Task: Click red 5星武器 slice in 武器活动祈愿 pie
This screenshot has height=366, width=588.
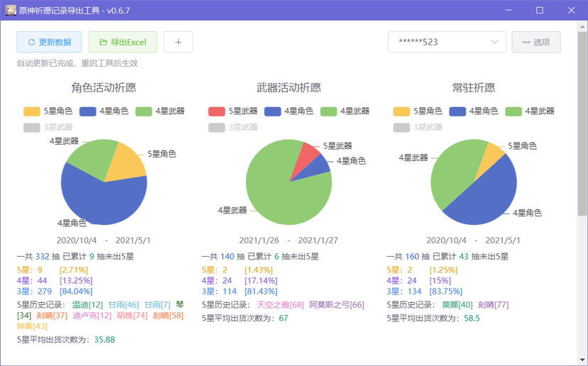Action: click(x=306, y=157)
